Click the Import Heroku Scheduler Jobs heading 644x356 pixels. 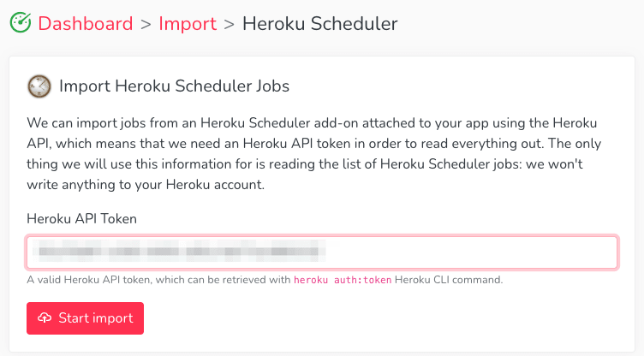[174, 86]
